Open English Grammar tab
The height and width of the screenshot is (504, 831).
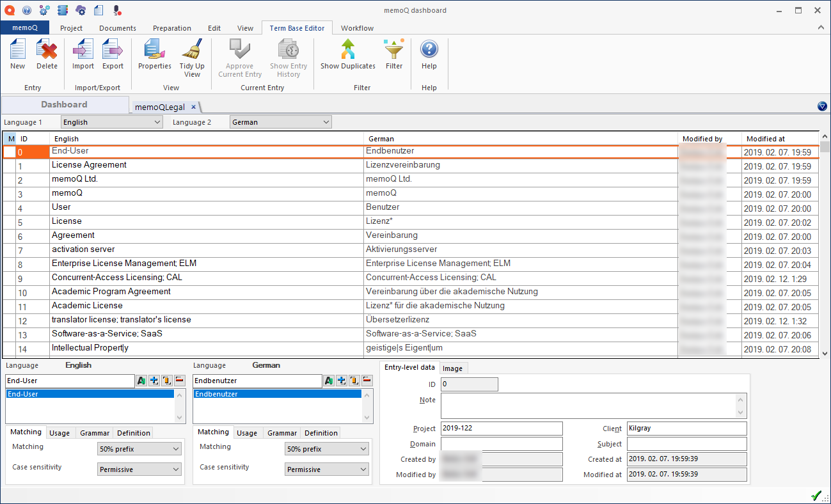(x=95, y=433)
